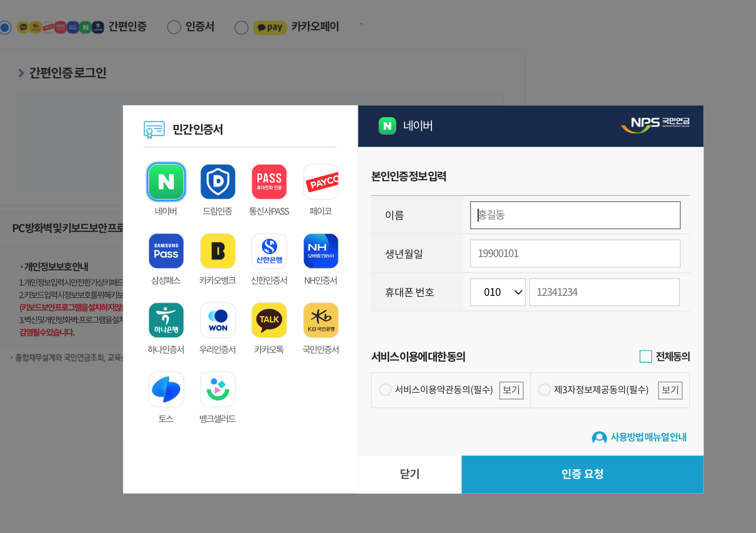
Task: View 제3자정보제공동의 terms via 보기
Action: click(670, 390)
